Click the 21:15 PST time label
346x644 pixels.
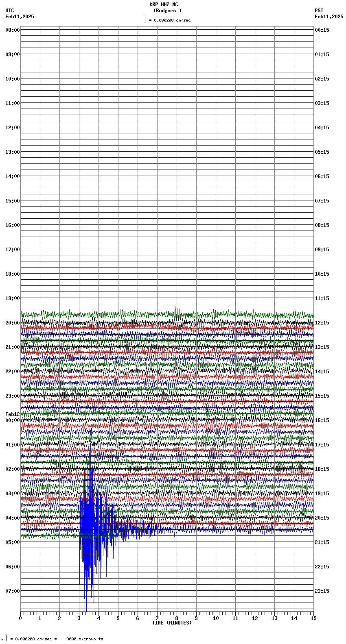click(322, 542)
